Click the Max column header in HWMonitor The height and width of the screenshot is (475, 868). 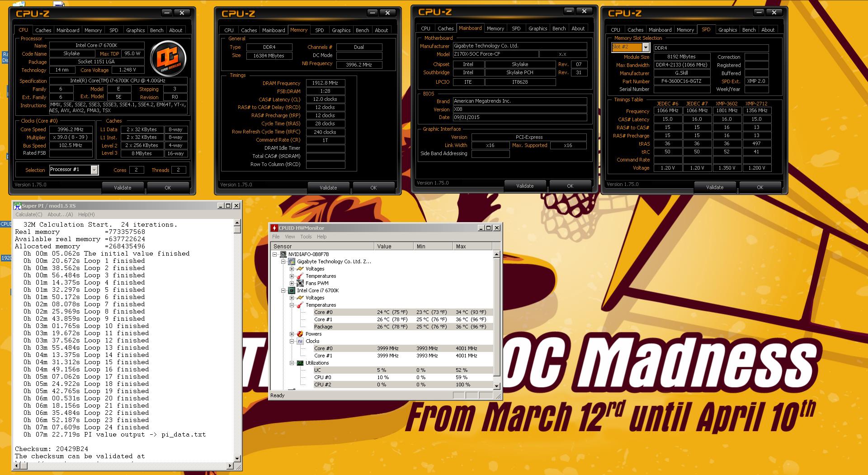[x=472, y=246]
